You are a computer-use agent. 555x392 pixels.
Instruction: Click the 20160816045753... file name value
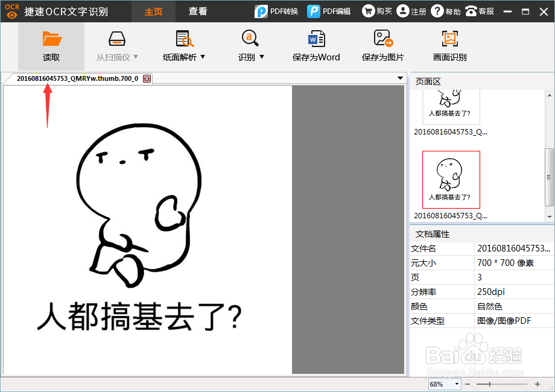[513, 248]
